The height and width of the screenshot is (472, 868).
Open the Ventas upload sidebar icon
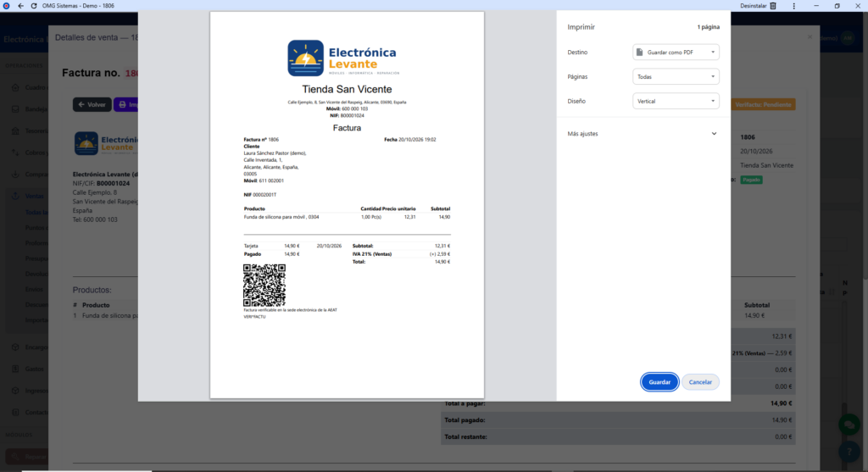(15, 196)
